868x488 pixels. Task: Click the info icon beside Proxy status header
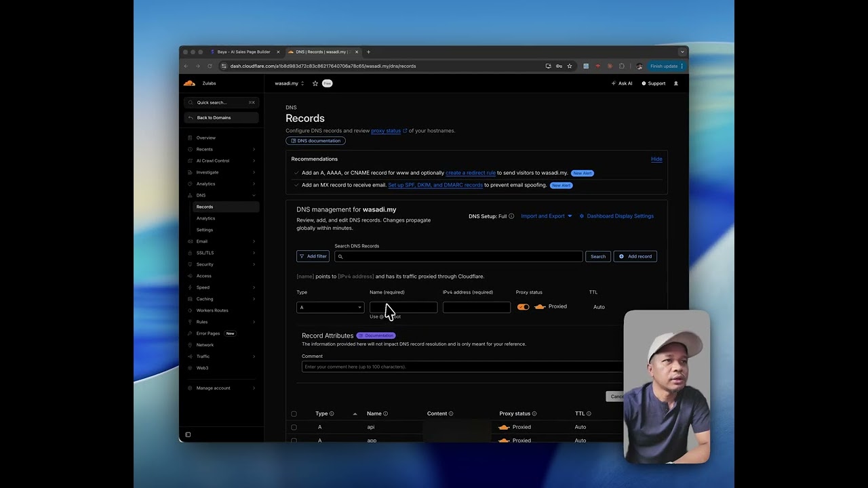(534, 413)
